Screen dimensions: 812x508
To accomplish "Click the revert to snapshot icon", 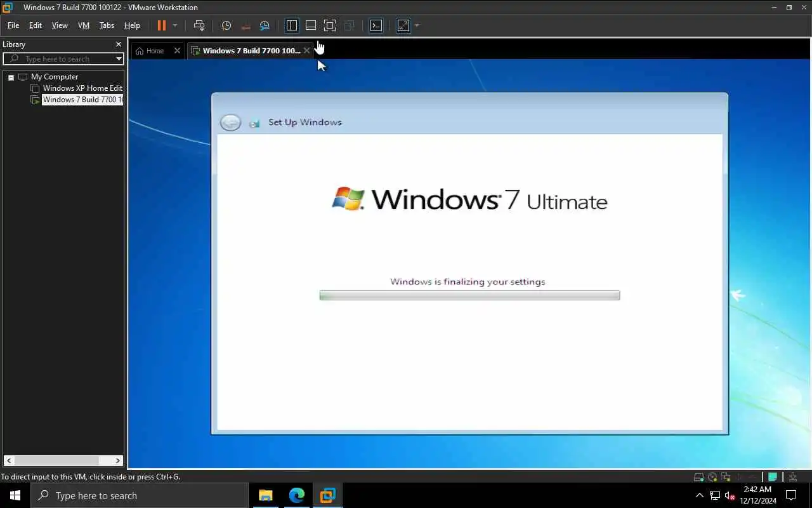I will [246, 25].
